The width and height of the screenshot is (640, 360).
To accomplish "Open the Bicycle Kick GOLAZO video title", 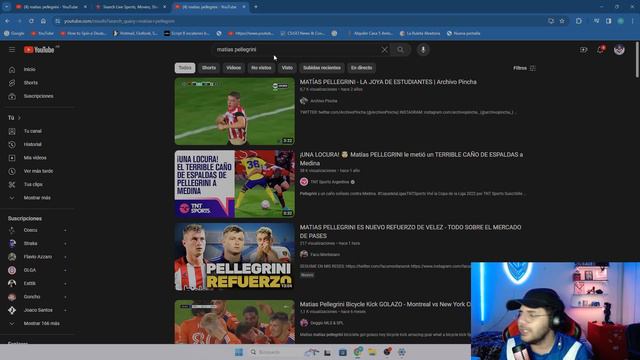I will [385, 304].
